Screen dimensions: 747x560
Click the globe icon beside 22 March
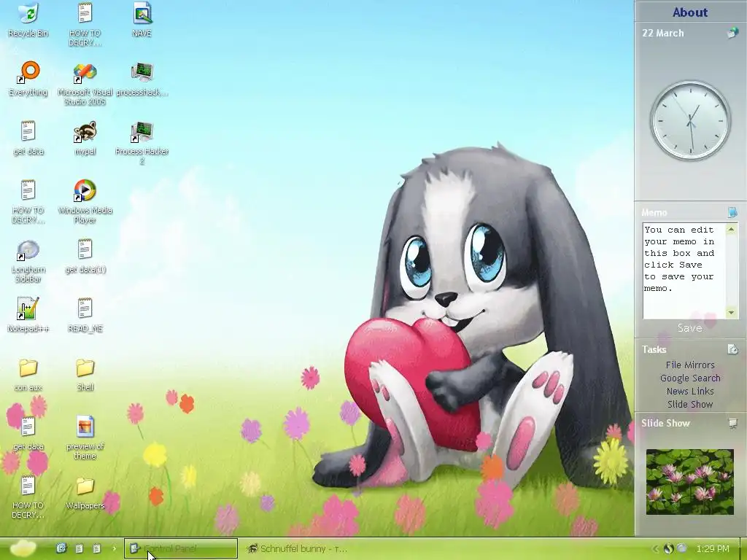[x=732, y=33]
